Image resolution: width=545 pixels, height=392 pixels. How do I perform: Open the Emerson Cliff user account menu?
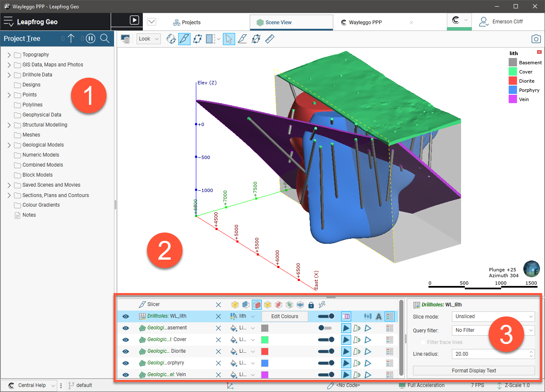501,22
